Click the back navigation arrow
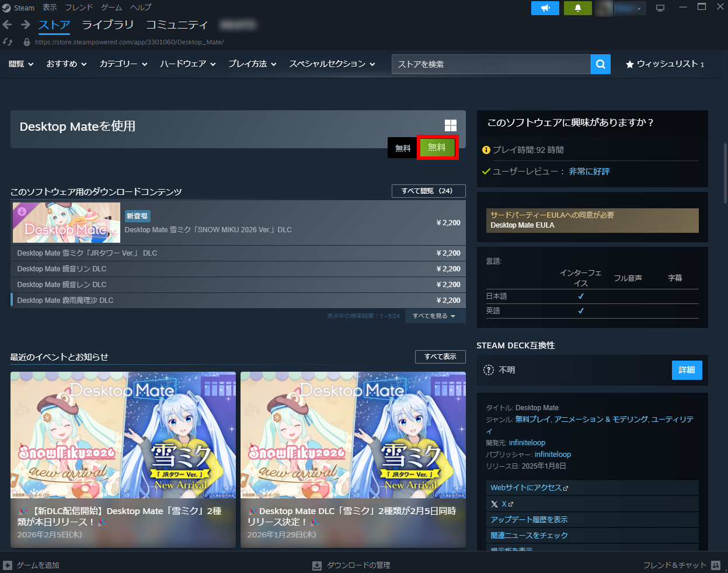This screenshot has height=573, width=728. coord(6,25)
